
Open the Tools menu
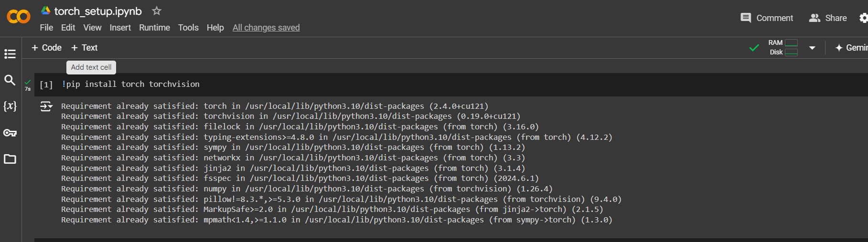(x=188, y=28)
